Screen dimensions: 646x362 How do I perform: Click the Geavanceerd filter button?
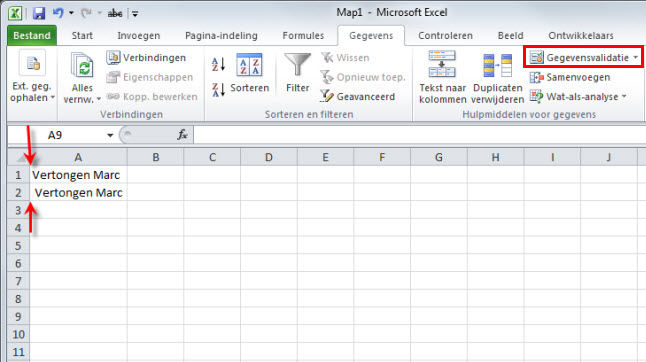[358, 97]
